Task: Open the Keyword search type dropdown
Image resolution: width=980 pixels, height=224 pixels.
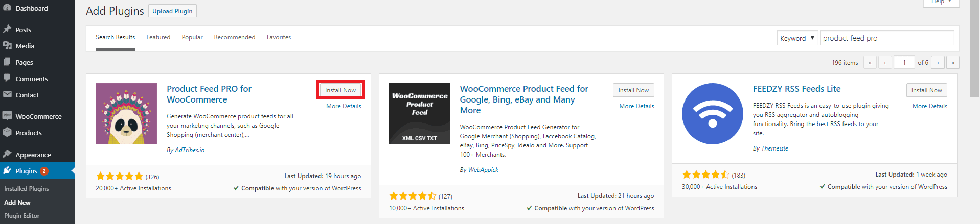Action: click(797, 38)
